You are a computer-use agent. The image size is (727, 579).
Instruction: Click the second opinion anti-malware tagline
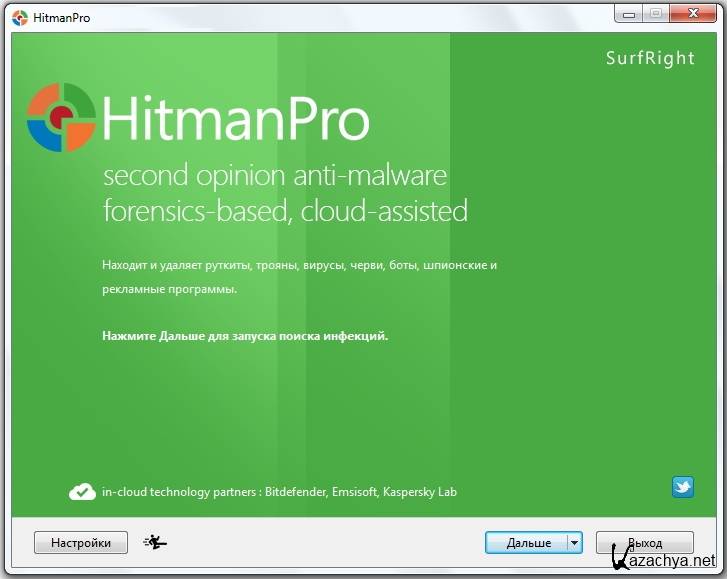[x=275, y=177]
